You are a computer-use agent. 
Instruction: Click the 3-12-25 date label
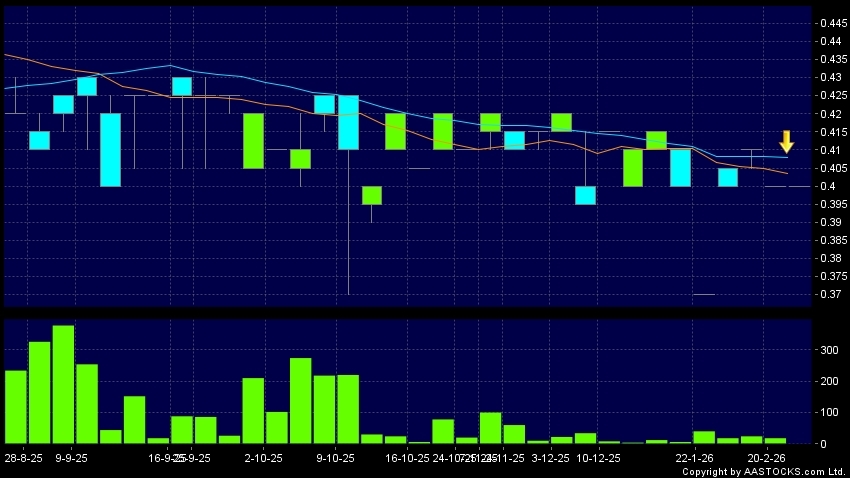(551, 457)
